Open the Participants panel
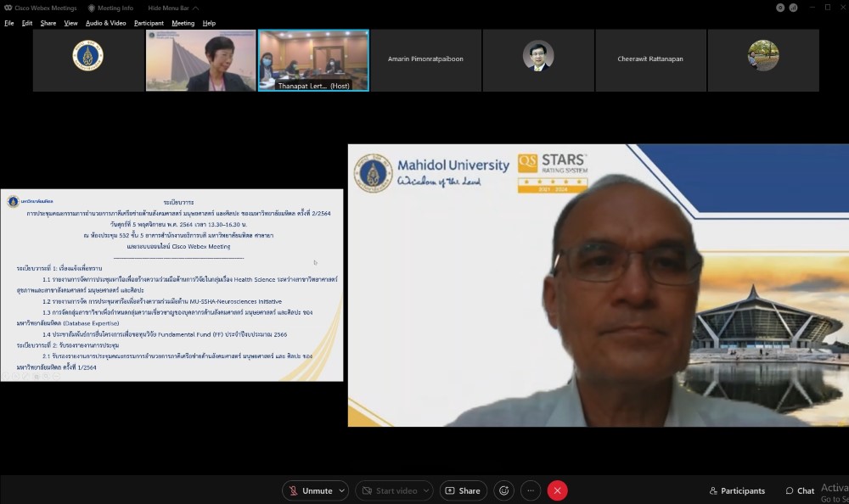Image resolution: width=849 pixels, height=504 pixels. [x=737, y=490]
